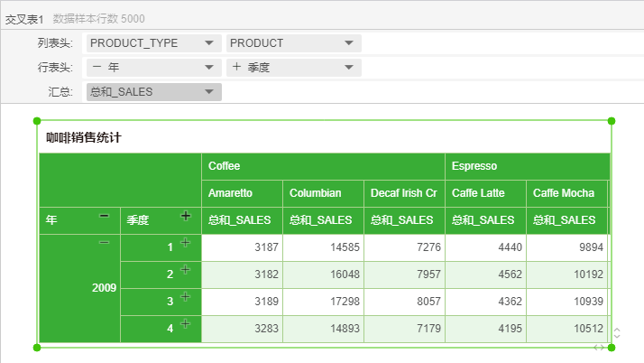Select the Columbian column header
The width and height of the screenshot is (644, 363).
(316, 193)
